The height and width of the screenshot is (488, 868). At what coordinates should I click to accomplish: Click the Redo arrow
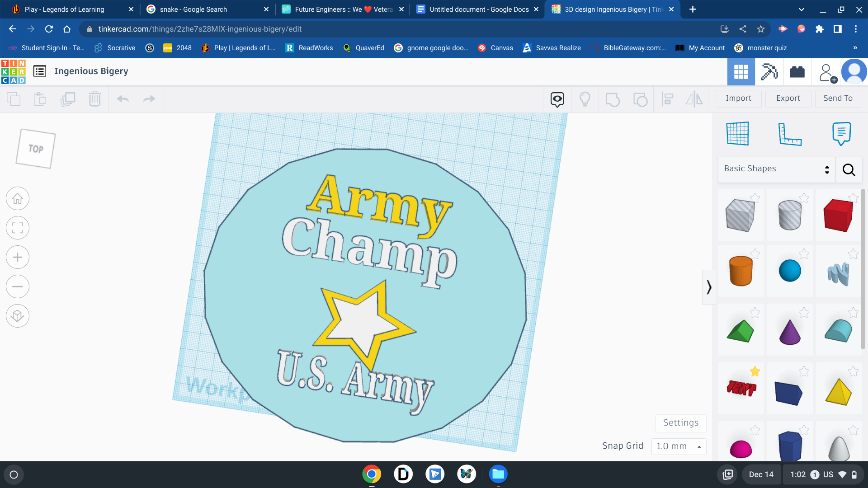[149, 99]
